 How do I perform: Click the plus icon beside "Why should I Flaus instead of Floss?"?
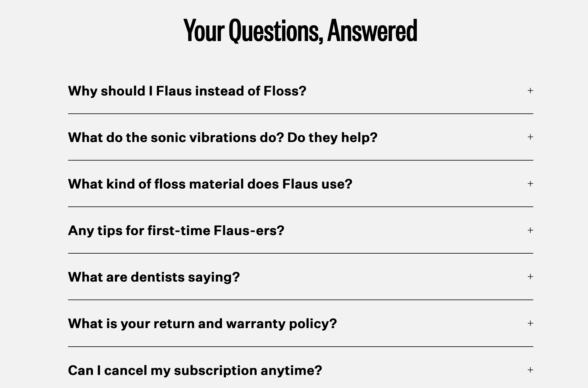531,91
